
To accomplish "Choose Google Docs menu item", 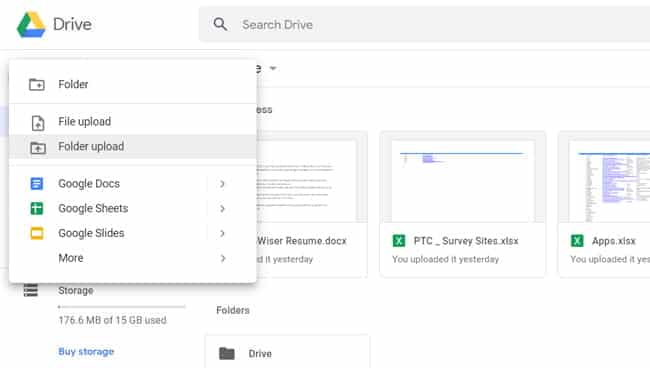I will click(x=133, y=184).
